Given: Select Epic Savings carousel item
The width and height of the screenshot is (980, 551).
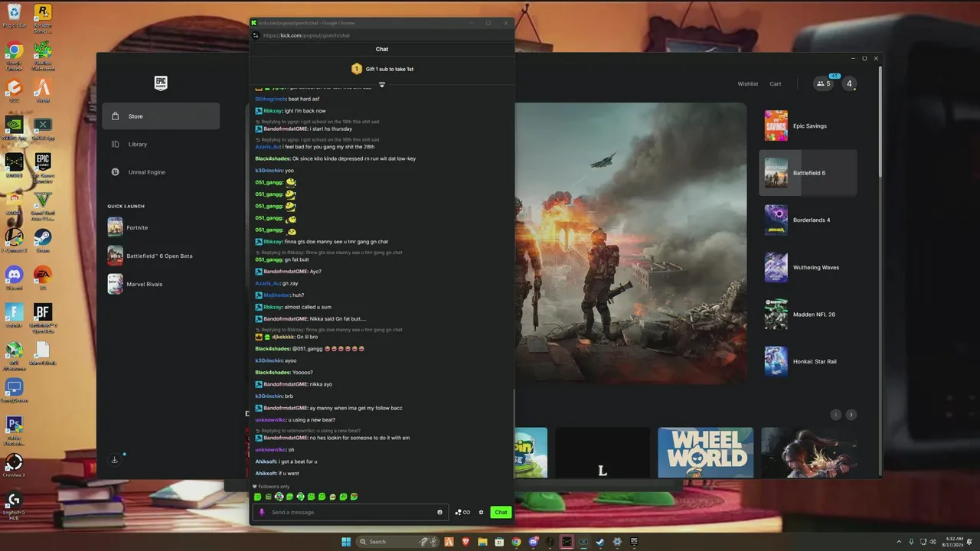Looking at the screenshot, I should click(808, 126).
